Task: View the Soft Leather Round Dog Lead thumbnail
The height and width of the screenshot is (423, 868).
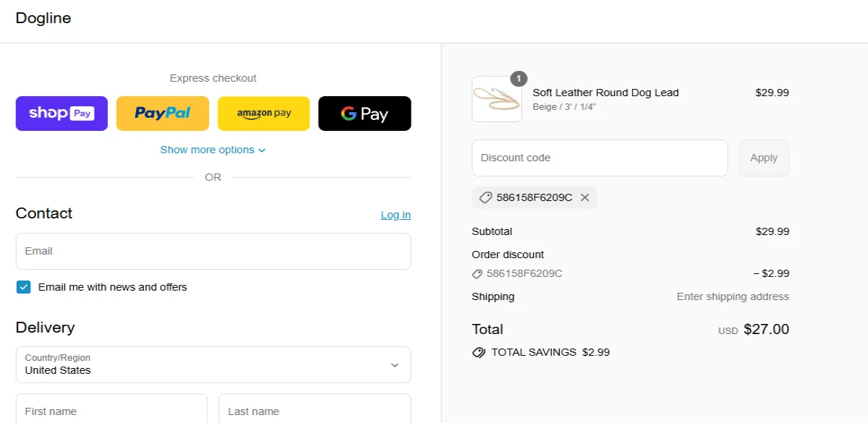Action: (x=497, y=99)
